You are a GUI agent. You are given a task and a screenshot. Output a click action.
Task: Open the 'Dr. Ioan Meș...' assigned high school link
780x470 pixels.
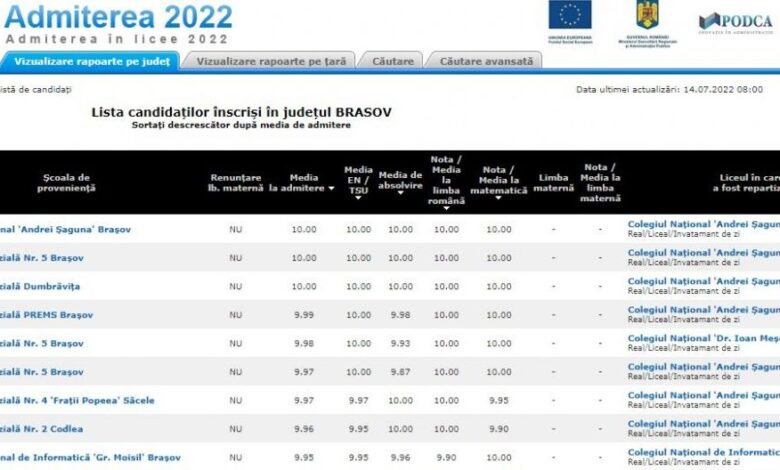[703, 338]
